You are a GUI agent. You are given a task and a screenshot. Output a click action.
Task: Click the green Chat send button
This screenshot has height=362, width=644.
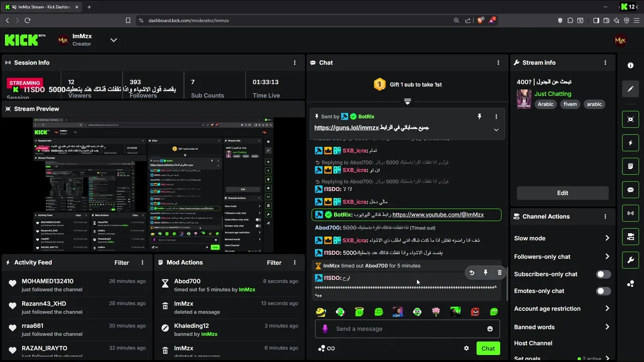pyautogui.click(x=488, y=348)
